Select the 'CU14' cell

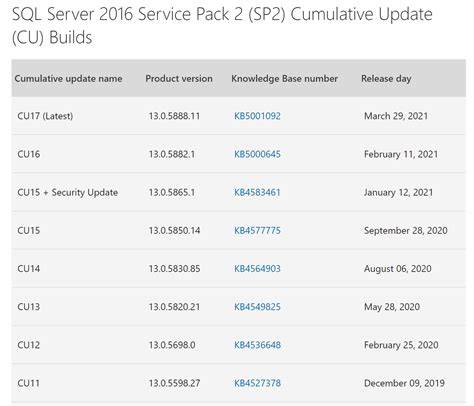29,268
